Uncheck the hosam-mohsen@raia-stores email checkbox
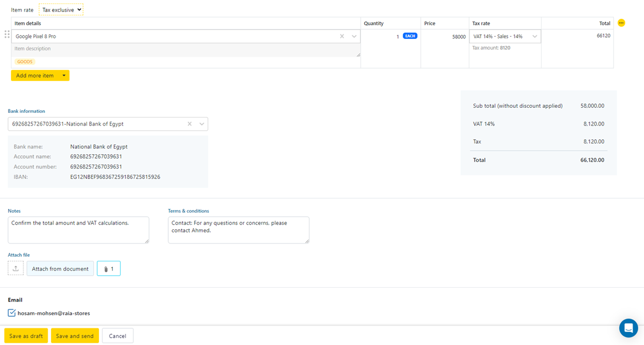644x345 pixels. [x=12, y=313]
